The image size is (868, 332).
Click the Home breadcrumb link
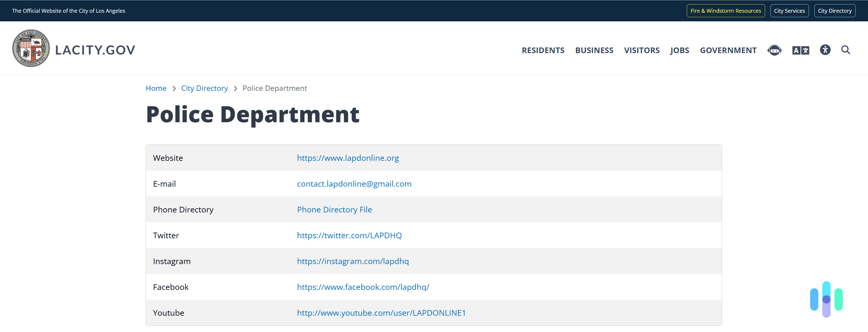156,88
